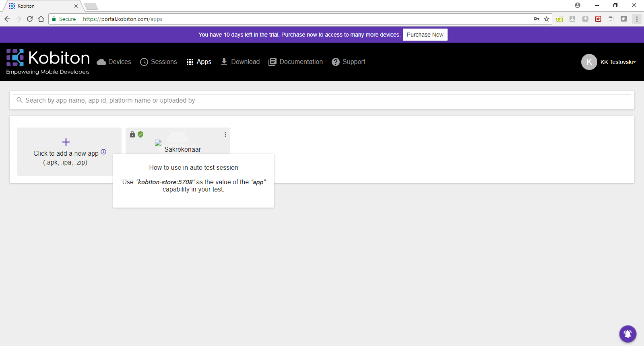Select the Apps menu item
The width and height of the screenshot is (644, 346).
(x=199, y=62)
